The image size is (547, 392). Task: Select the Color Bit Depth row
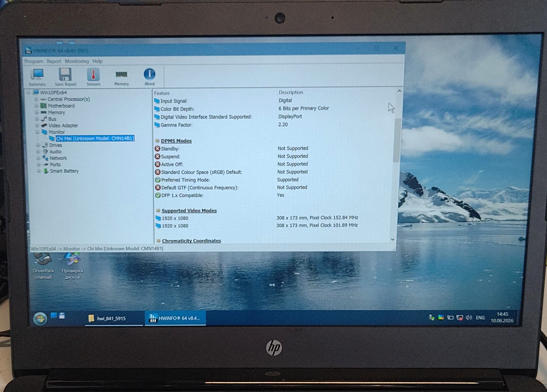273,109
